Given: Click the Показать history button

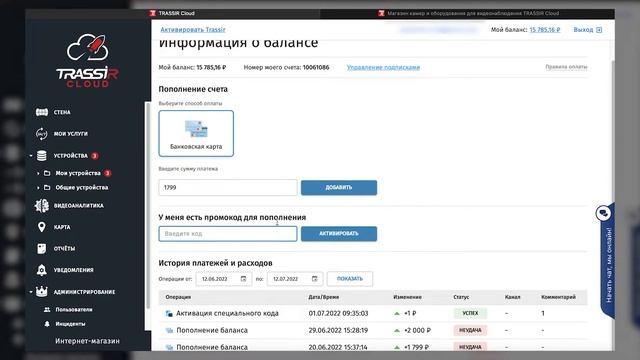Looking at the screenshot, I should tap(350, 279).
